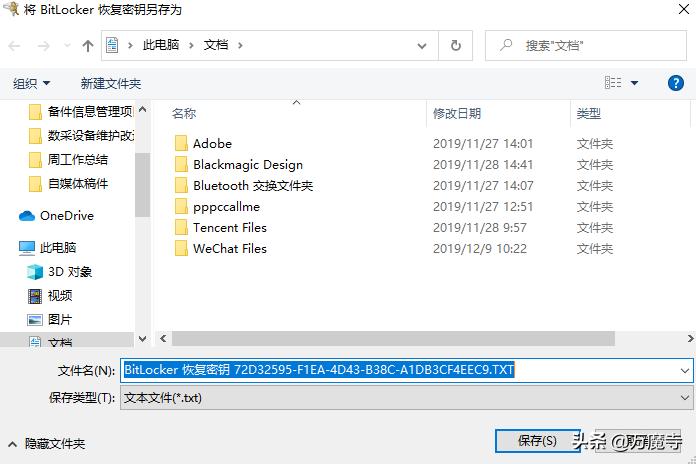Open 数采设备维护改 folder in sidebar
This screenshot has width=696, height=464.
(x=80, y=135)
